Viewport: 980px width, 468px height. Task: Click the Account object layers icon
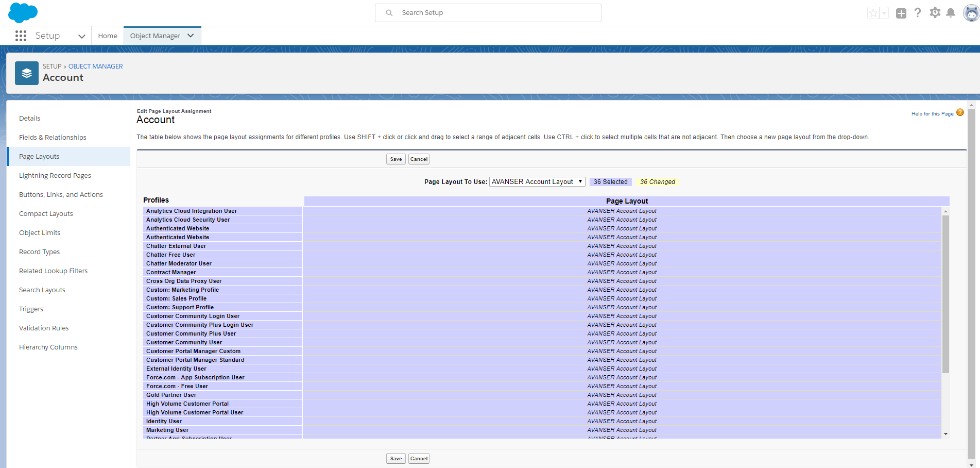point(27,73)
